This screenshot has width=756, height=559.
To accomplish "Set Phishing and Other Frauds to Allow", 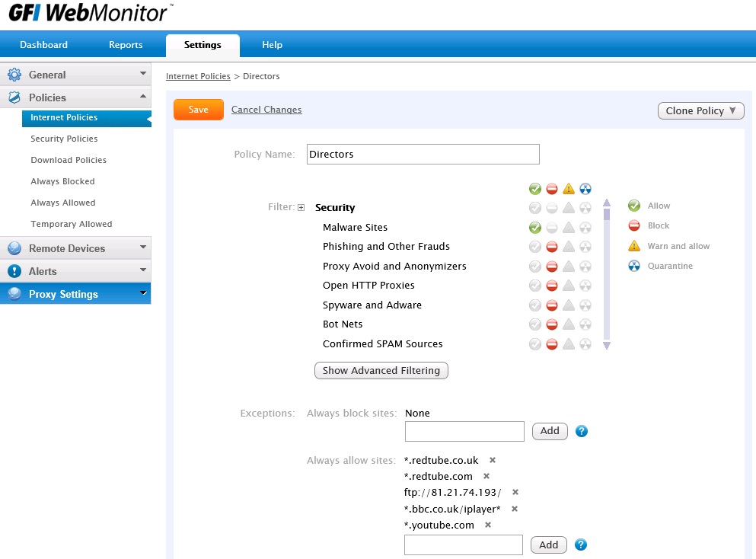I will tap(535, 247).
